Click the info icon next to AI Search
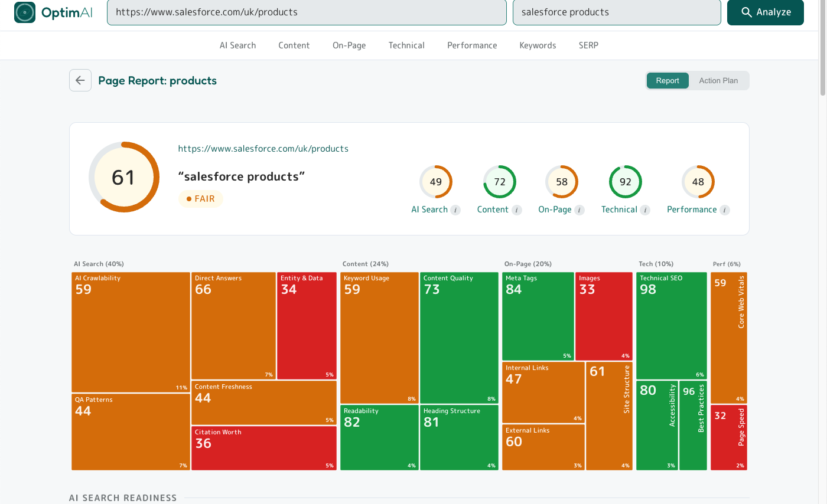827x504 pixels. pyautogui.click(x=455, y=210)
